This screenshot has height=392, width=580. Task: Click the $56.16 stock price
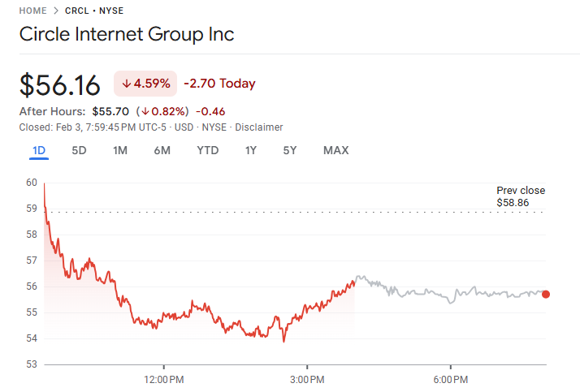pos(60,84)
